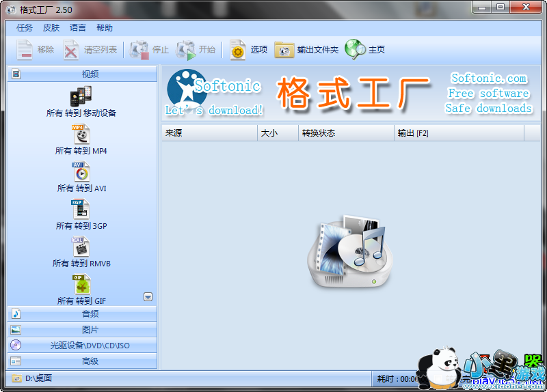Expand the 图片 picture panel
Viewport: 547px width, 392px height.
click(82, 330)
